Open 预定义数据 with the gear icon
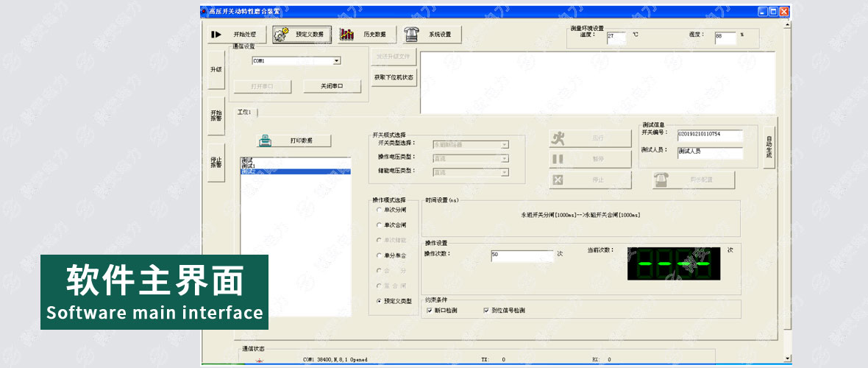The height and width of the screenshot is (368, 868). coord(302,35)
